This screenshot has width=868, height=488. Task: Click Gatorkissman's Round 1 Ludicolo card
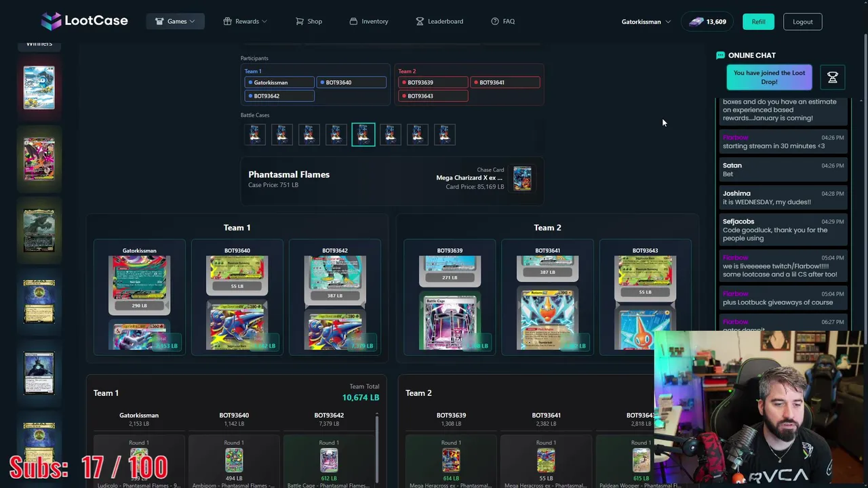pyautogui.click(x=139, y=461)
